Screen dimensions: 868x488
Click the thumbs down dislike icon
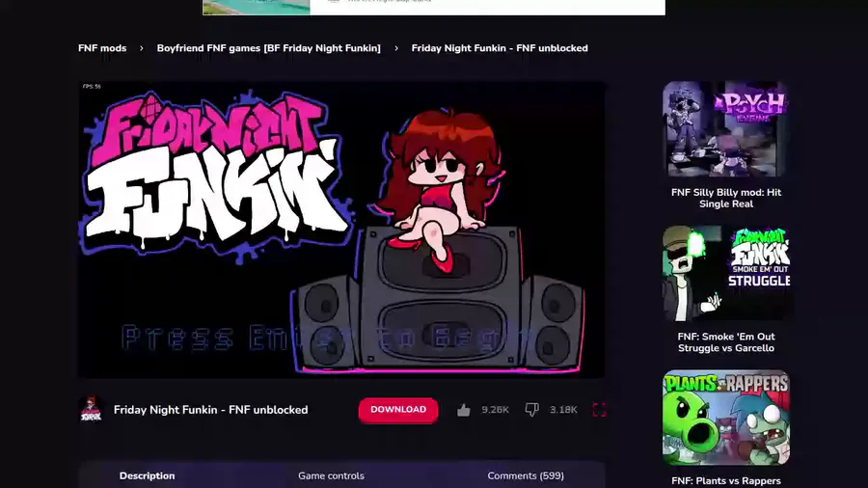coord(531,410)
